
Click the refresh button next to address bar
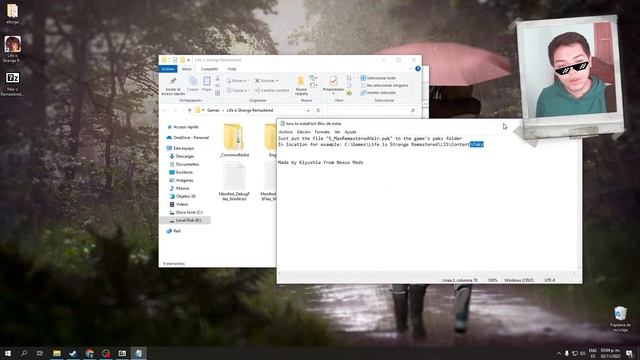[318, 110]
